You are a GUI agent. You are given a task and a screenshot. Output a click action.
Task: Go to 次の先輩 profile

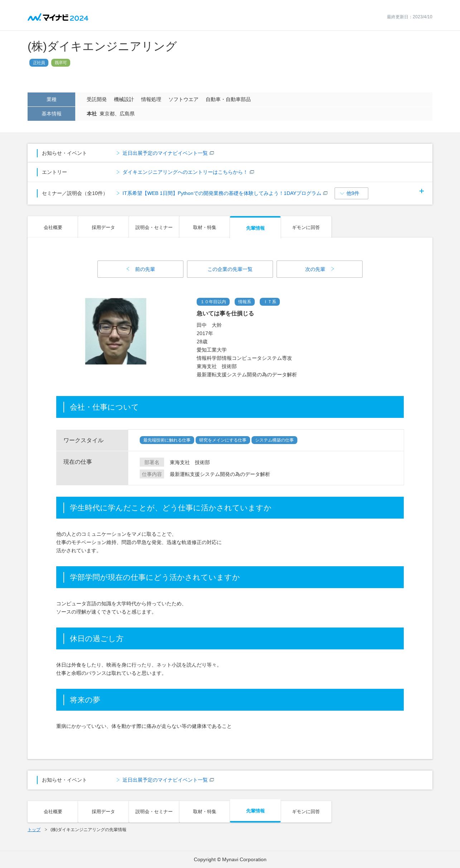(320, 269)
